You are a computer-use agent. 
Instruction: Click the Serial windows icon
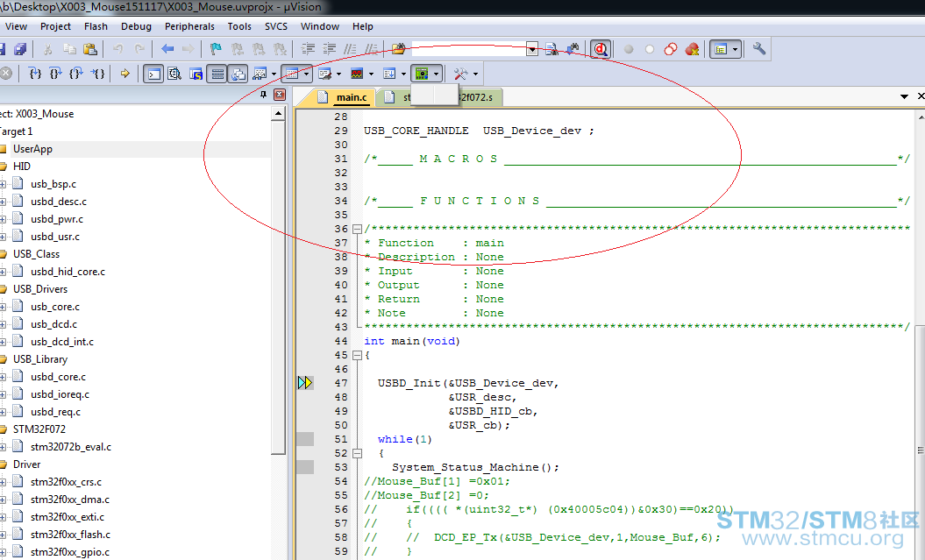[324, 74]
